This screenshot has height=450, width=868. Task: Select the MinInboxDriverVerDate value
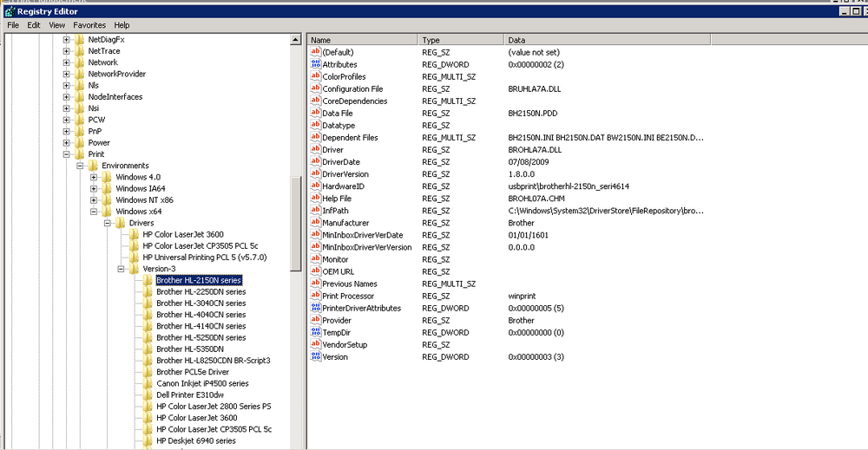363,235
